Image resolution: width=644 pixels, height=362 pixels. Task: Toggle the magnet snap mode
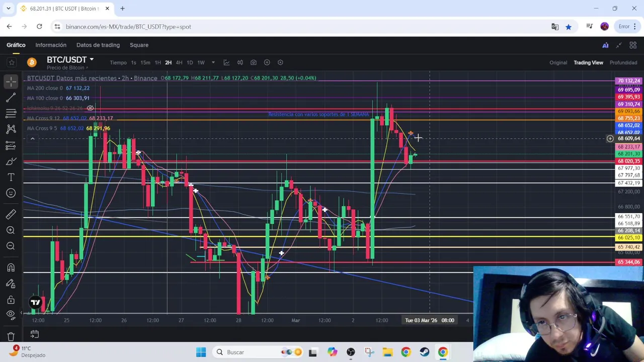tap(11, 267)
